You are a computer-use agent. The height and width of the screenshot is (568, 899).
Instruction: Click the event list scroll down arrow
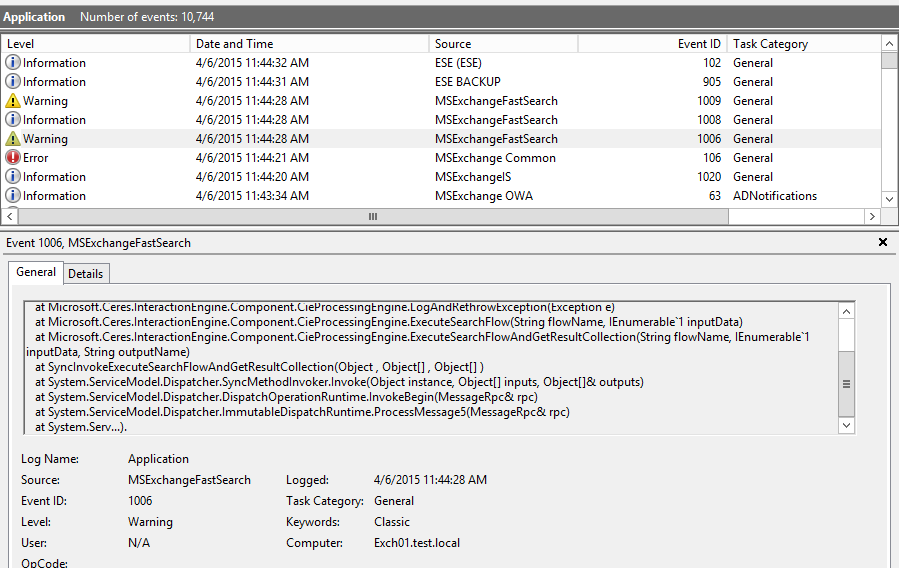889,199
